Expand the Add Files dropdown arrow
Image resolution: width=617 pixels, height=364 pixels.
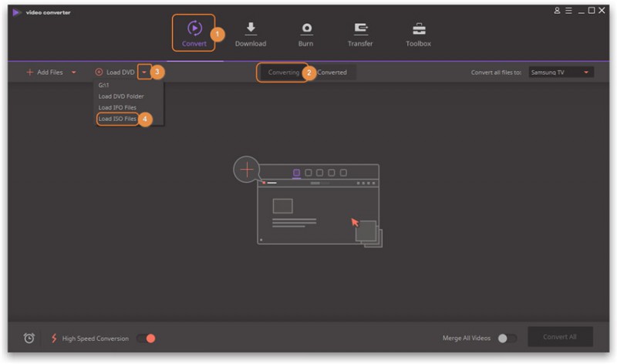(74, 72)
